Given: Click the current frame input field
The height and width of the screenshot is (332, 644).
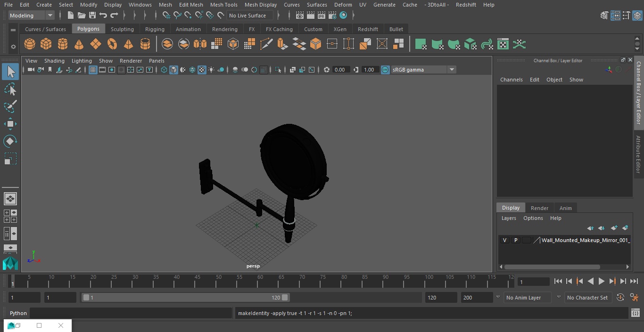Looking at the screenshot, I should point(534,282).
